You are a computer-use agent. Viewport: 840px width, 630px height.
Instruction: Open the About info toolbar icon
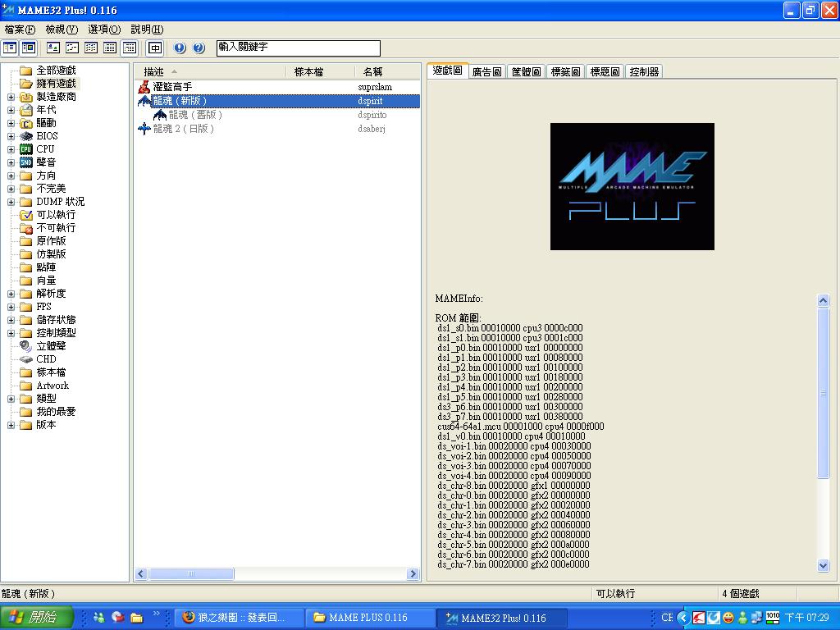point(180,48)
